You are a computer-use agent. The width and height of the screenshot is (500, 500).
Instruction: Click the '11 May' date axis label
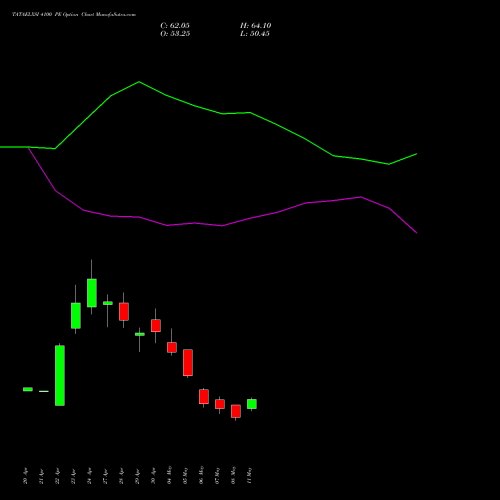coord(250,475)
